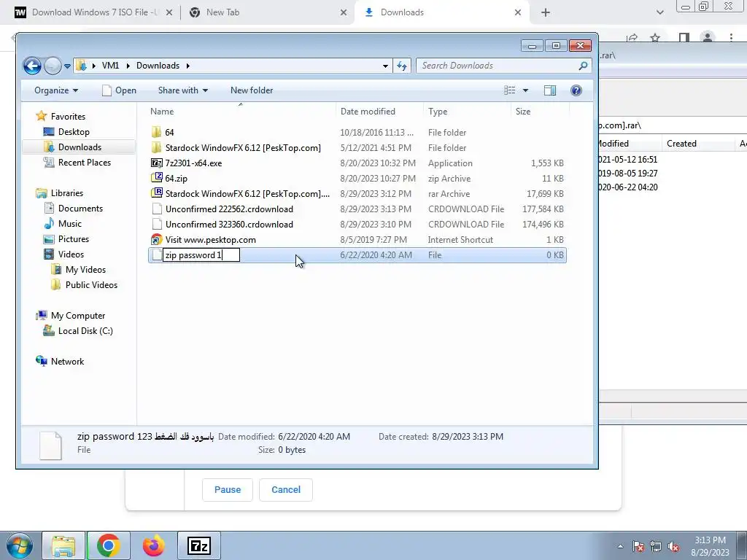Bookmark this page with star icon
The height and width of the screenshot is (560, 747).
pos(655,38)
